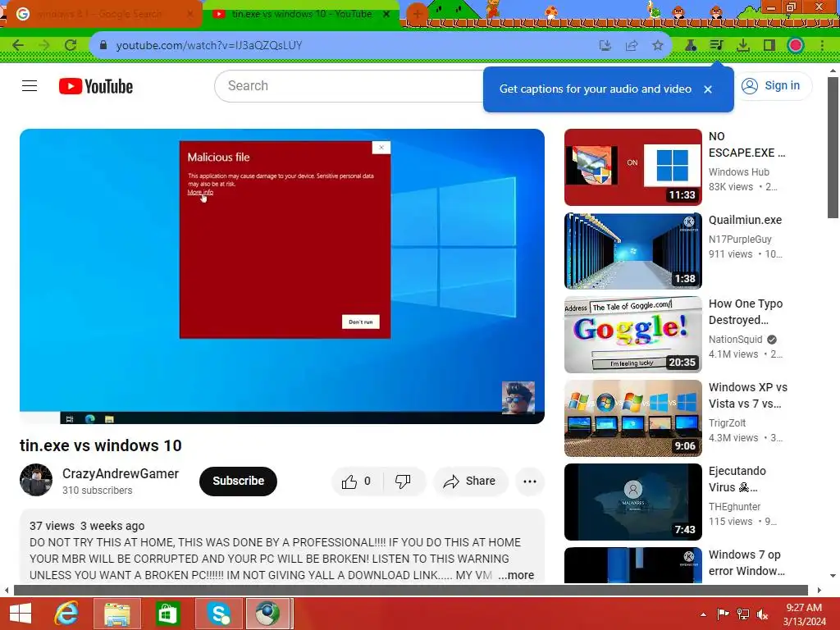
Task: Open the YouTube hamburger guide menu
Action: coord(30,85)
